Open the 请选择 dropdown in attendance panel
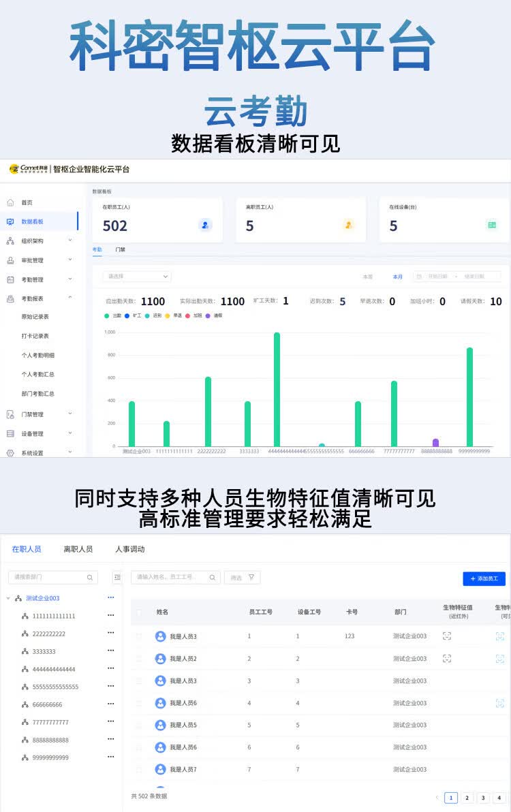Screen dimensions: 511x812 (x=137, y=277)
